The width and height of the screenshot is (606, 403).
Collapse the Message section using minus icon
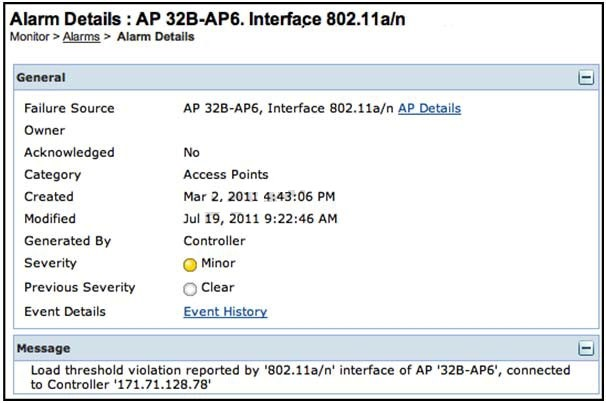tap(585, 348)
